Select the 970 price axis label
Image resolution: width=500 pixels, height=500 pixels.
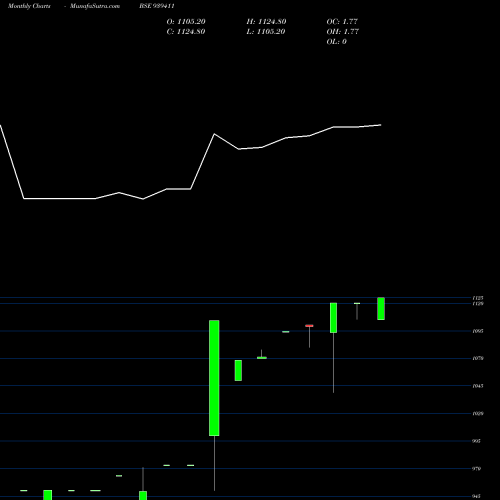[477, 469]
